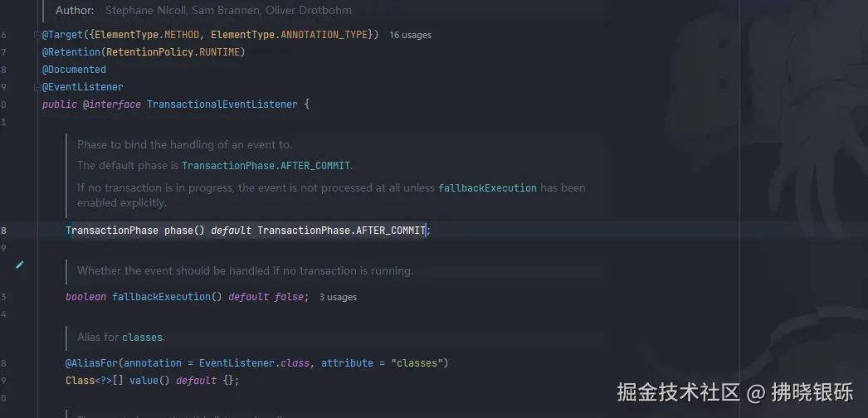Click the @Documented annotation
The image size is (868, 418).
click(74, 70)
